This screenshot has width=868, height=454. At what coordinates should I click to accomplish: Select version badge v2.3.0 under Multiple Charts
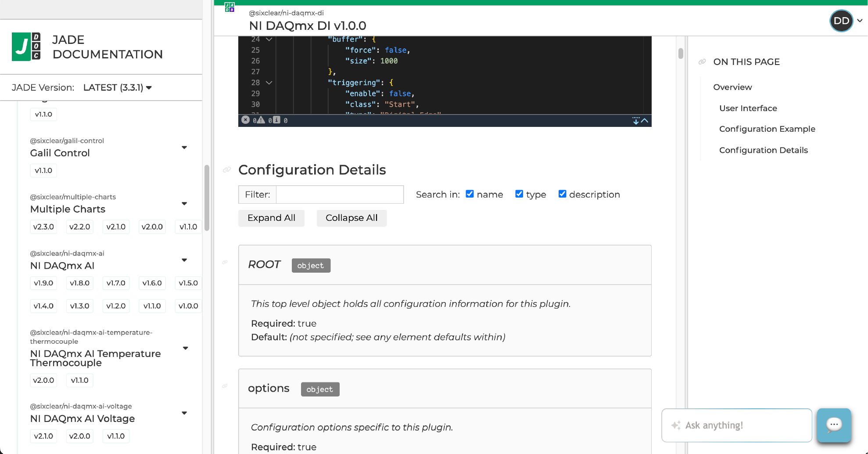tap(43, 227)
